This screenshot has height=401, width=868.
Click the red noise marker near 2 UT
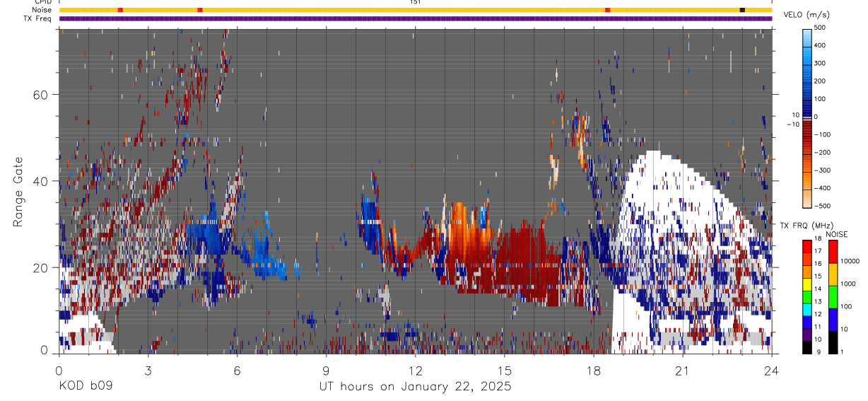(120, 10)
